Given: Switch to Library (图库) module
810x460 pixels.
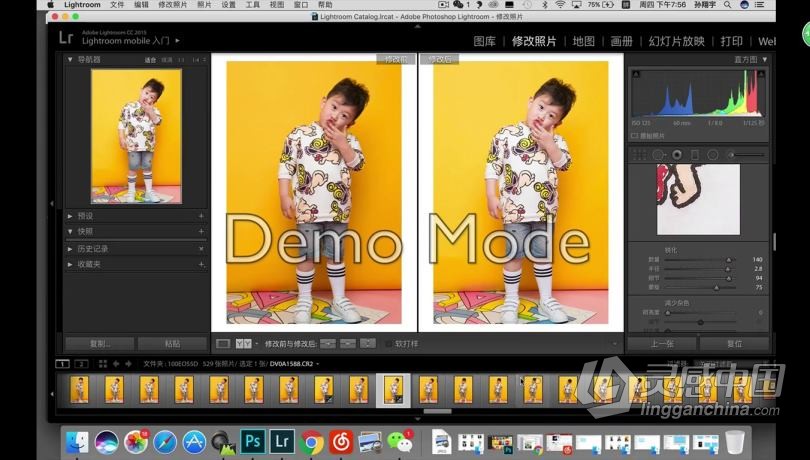Looking at the screenshot, I should click(x=484, y=41).
